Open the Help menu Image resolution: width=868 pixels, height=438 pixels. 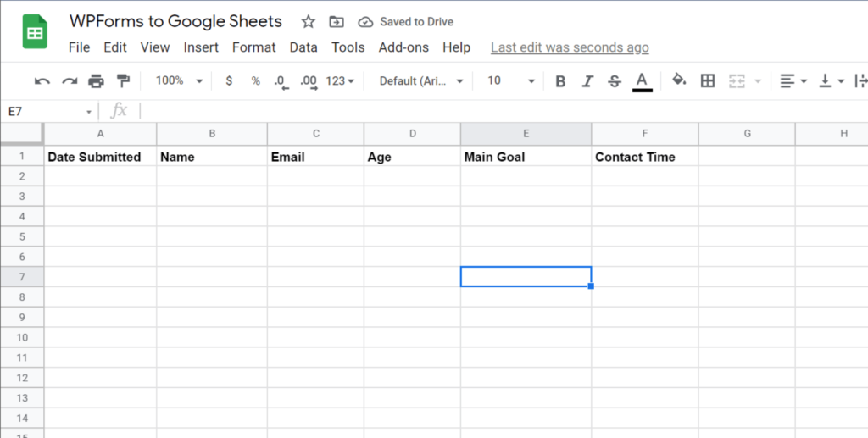[x=456, y=47]
